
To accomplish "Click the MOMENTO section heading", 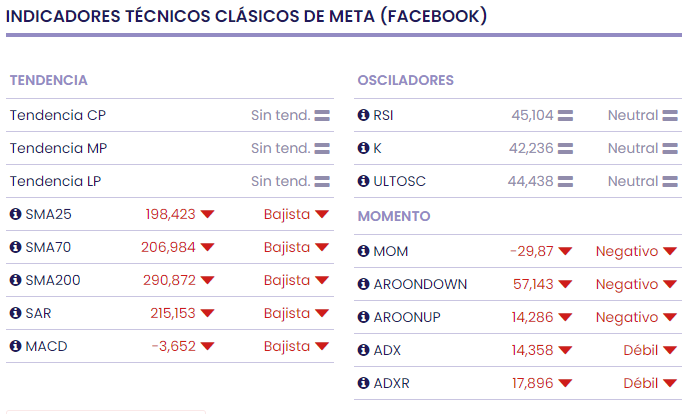I will pyautogui.click(x=394, y=216).
